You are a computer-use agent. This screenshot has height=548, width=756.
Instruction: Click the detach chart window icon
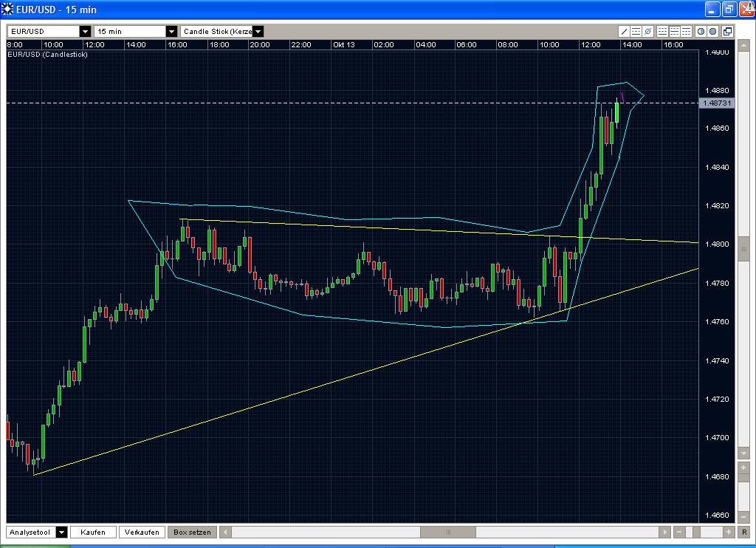pos(727,31)
